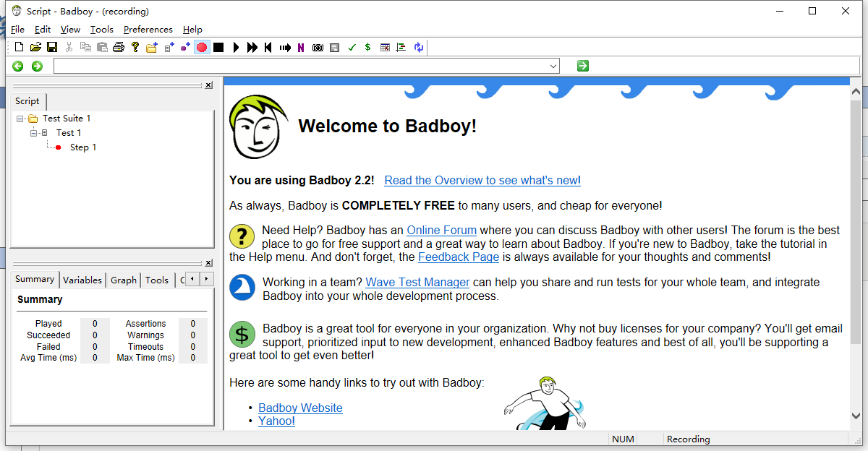Click the scrollbar down arrow in browser pane
868x451 pixels.
[856, 416]
